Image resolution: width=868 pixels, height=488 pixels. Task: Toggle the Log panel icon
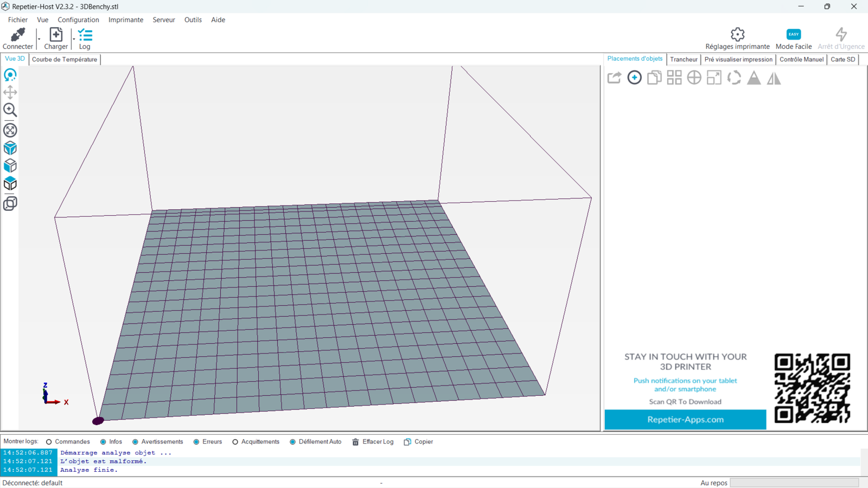pyautogui.click(x=85, y=35)
